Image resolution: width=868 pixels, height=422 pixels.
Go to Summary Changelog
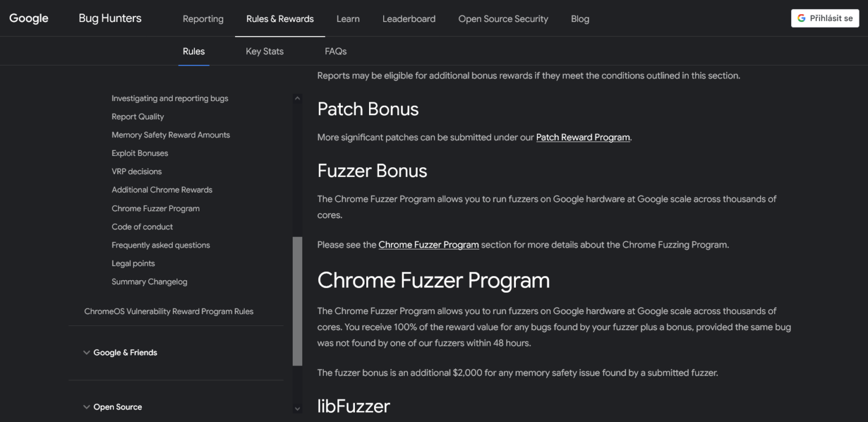(x=149, y=281)
